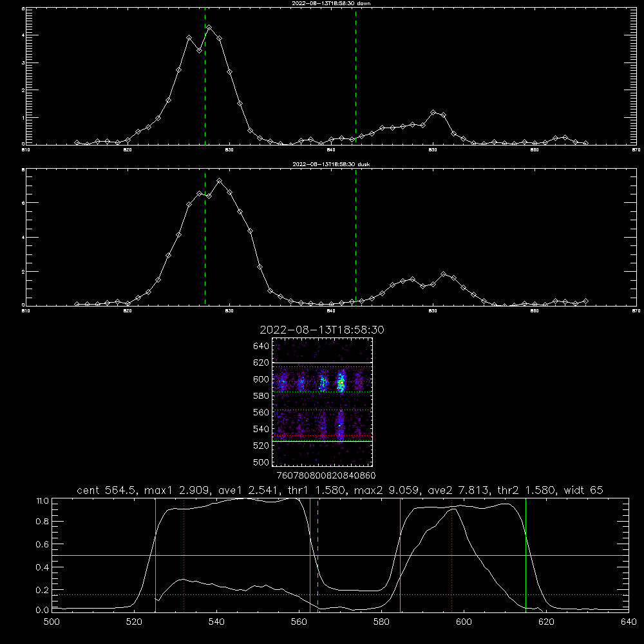This screenshot has height=644, width=644.
Task: Click the '0.0' label on bottom plot y-axis
Action: click(x=43, y=611)
